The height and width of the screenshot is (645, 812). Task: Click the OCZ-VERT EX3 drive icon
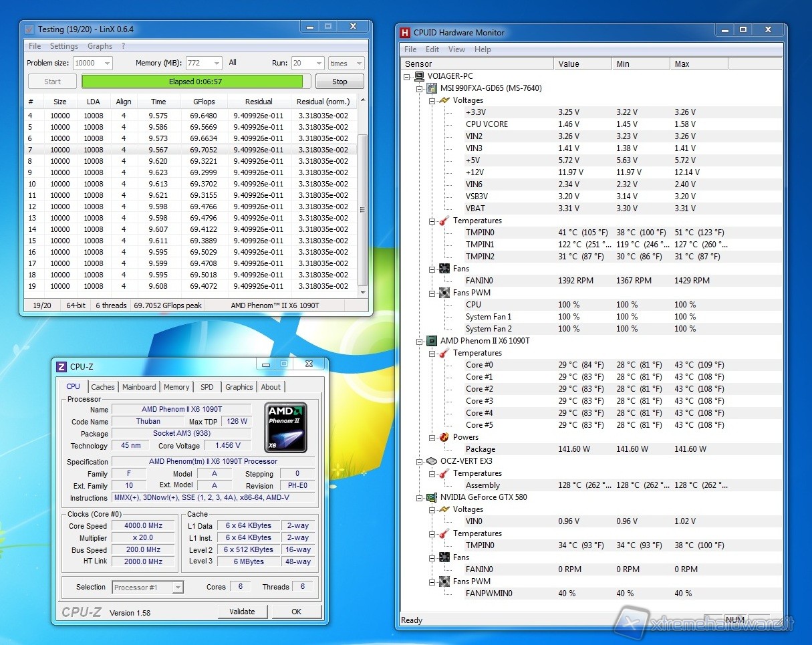(x=432, y=461)
